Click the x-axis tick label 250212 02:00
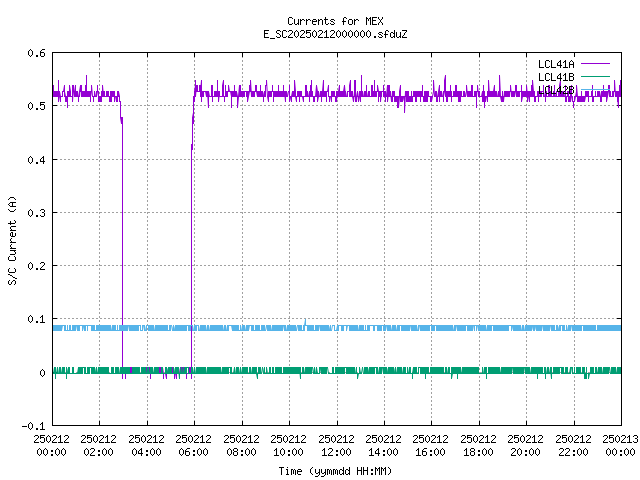This screenshot has height=480, width=640. (x=98, y=445)
